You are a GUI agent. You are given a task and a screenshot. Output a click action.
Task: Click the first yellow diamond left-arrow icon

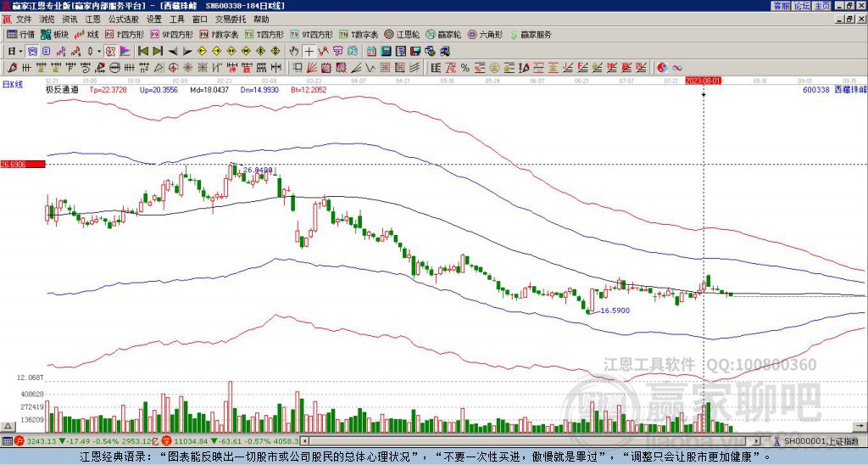[202, 52]
